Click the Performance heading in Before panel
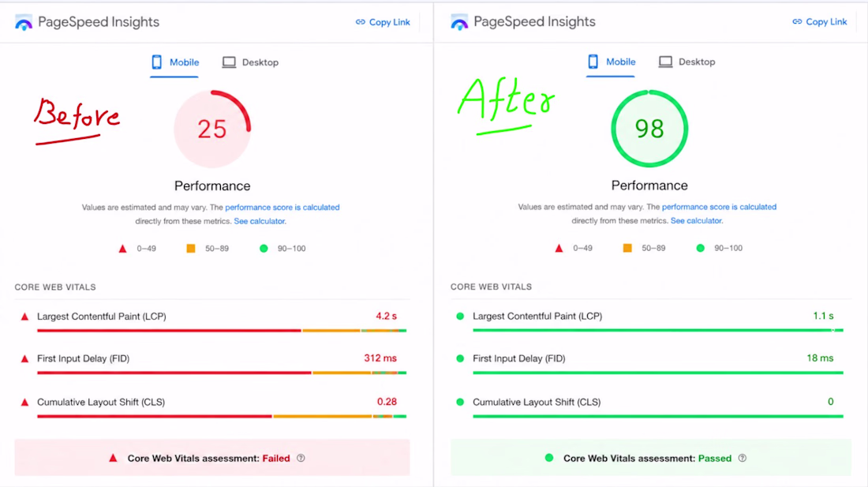This screenshot has height=487, width=868. pyautogui.click(x=212, y=186)
